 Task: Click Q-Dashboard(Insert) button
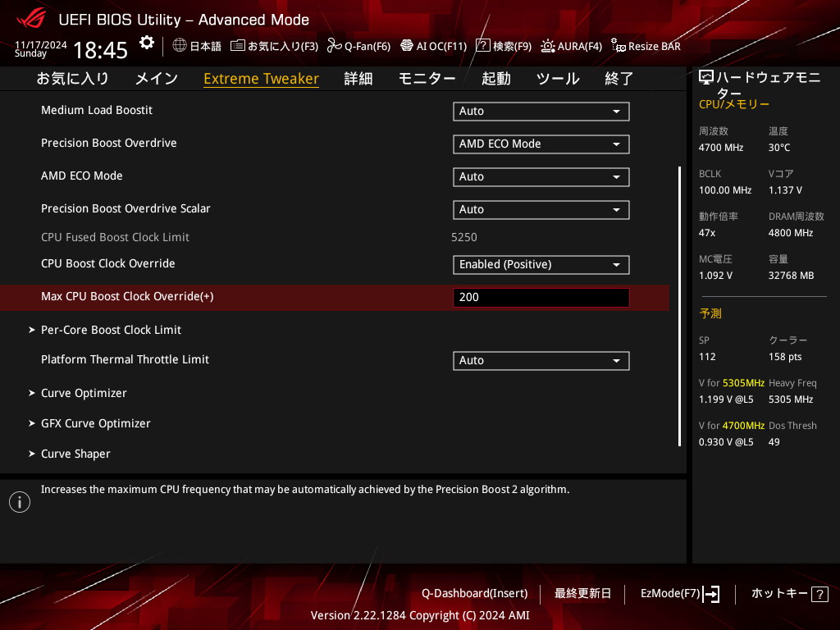coord(475,594)
